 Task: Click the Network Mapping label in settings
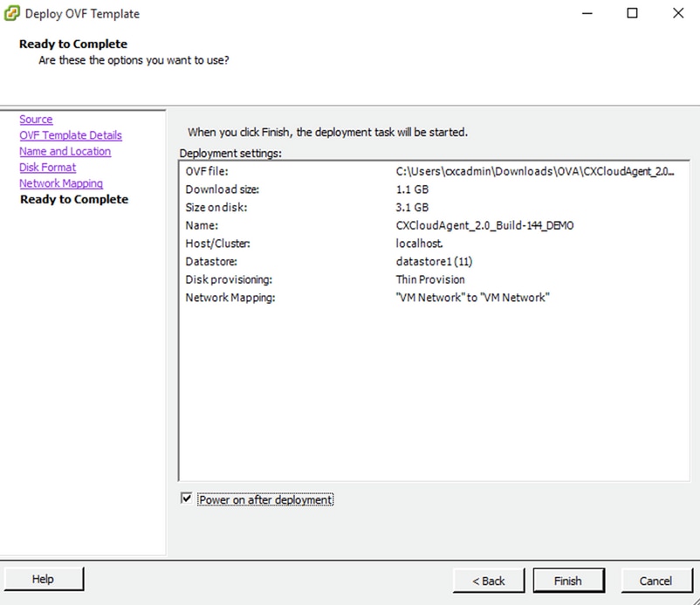(x=230, y=298)
